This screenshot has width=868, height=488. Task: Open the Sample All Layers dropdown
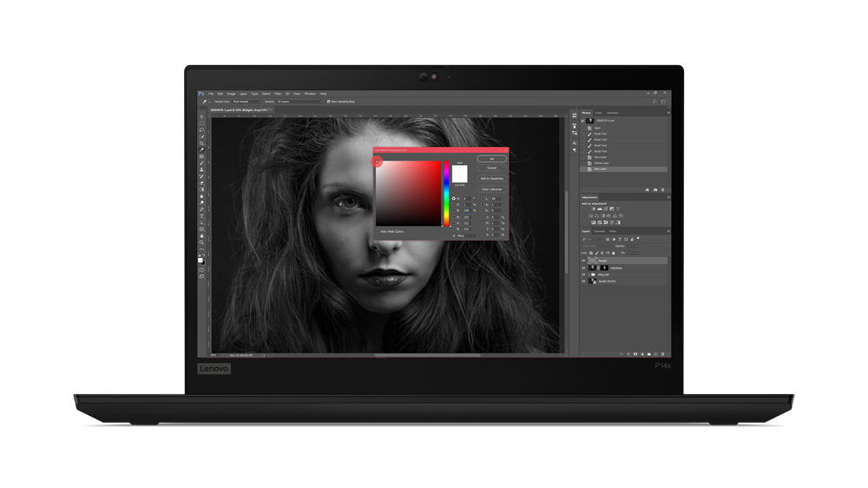pos(298,102)
